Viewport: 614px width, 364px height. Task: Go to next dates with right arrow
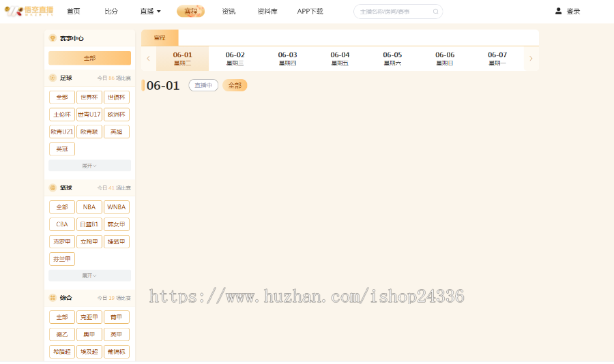point(531,59)
